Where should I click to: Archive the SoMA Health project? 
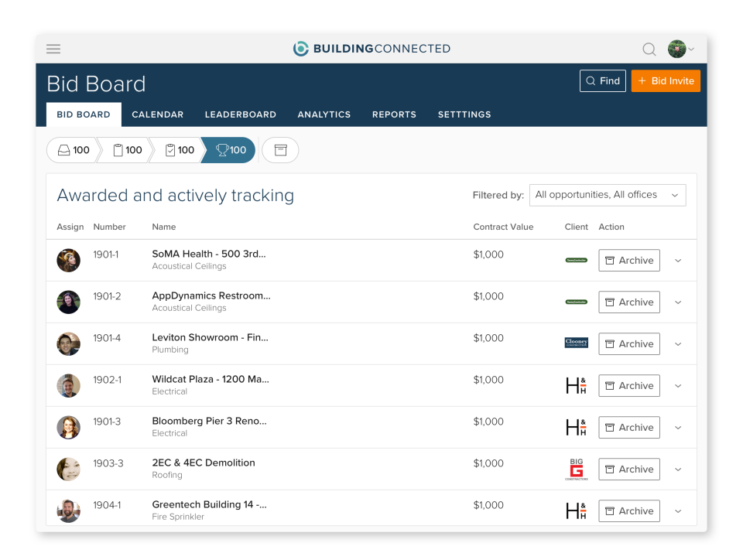628,260
